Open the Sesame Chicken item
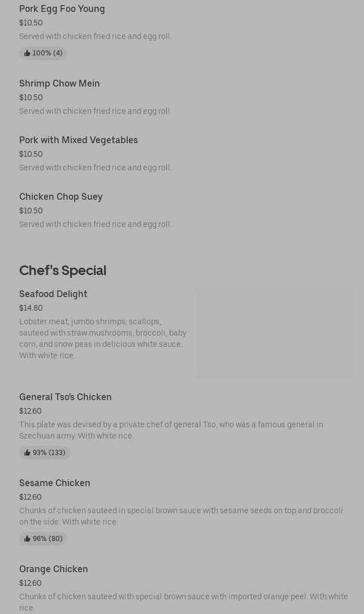The width and height of the screenshot is (364, 614). (x=55, y=483)
